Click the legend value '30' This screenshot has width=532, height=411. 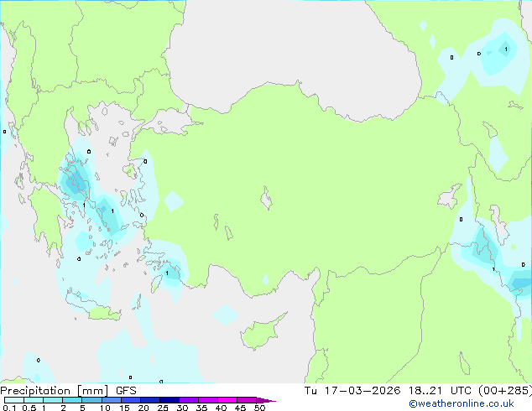182,408
